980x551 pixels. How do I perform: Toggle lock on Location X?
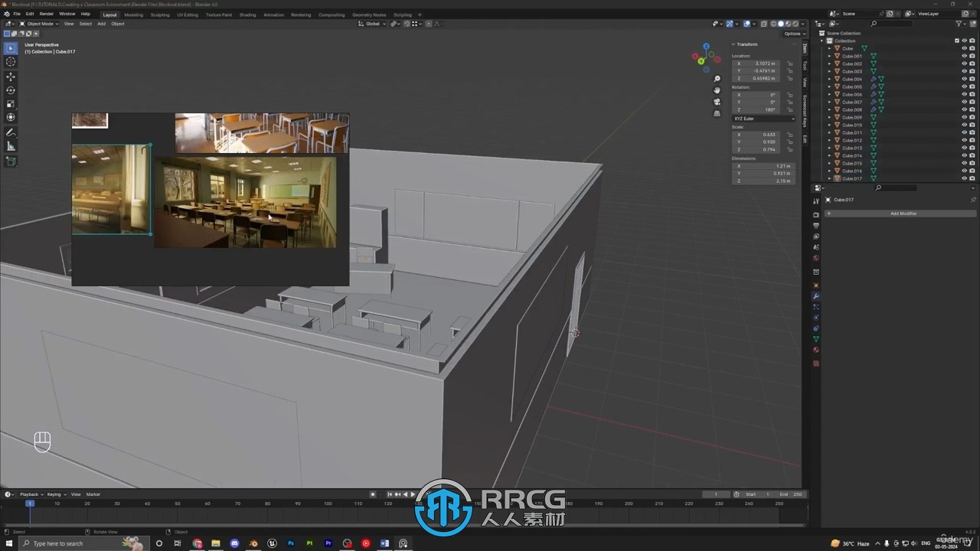click(789, 64)
